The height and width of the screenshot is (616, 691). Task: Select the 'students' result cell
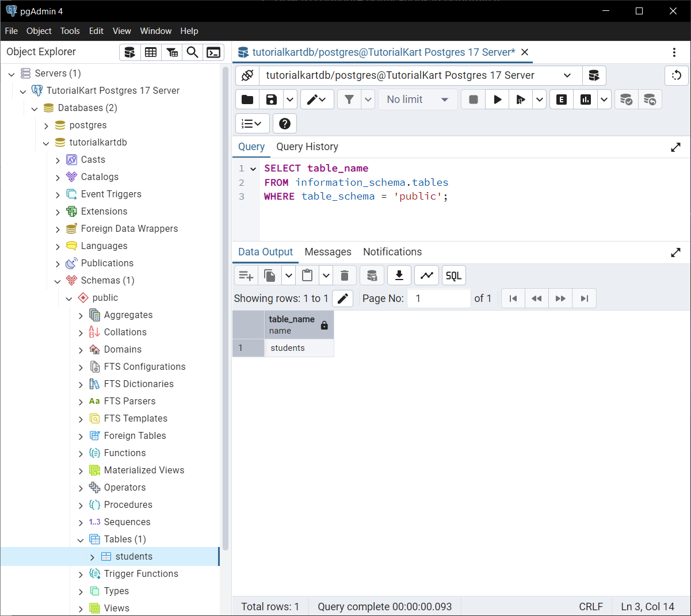pos(299,348)
